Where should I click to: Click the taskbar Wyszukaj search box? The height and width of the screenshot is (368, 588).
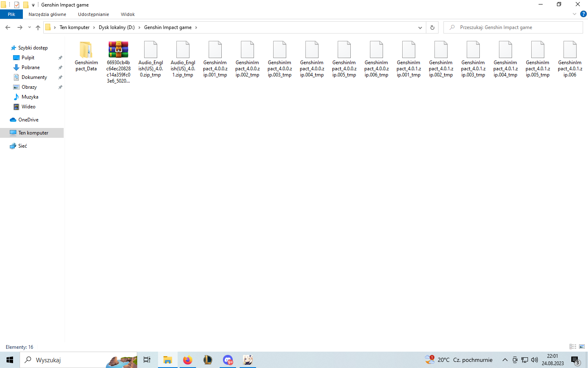pyautogui.click(x=78, y=360)
